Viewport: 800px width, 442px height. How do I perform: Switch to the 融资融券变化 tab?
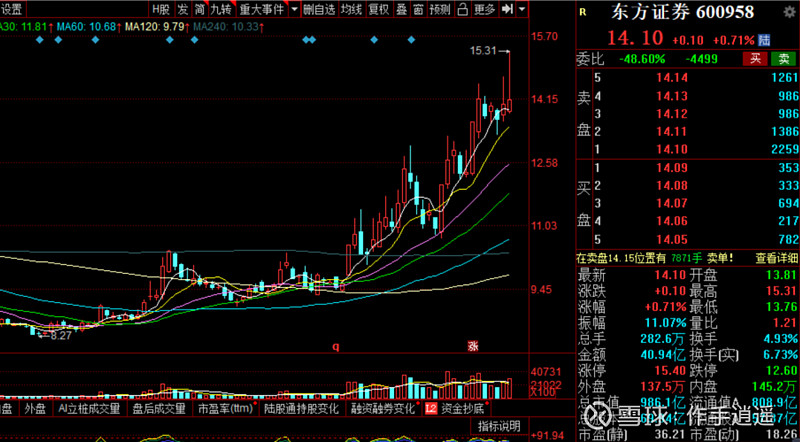383,408
